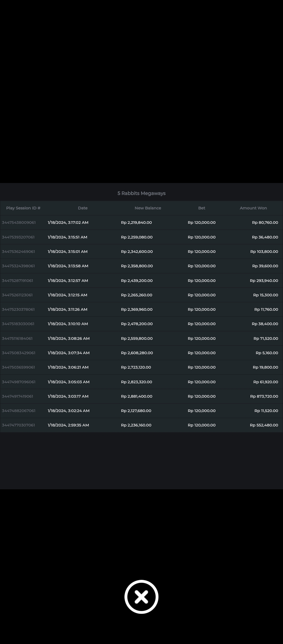Open play session 34475083429061
This screenshot has height=644, width=283.
tap(19, 353)
